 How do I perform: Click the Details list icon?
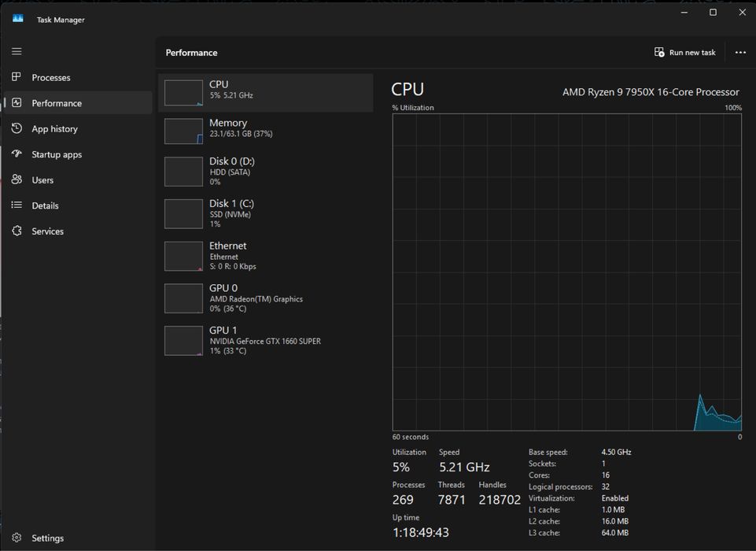[17, 205]
